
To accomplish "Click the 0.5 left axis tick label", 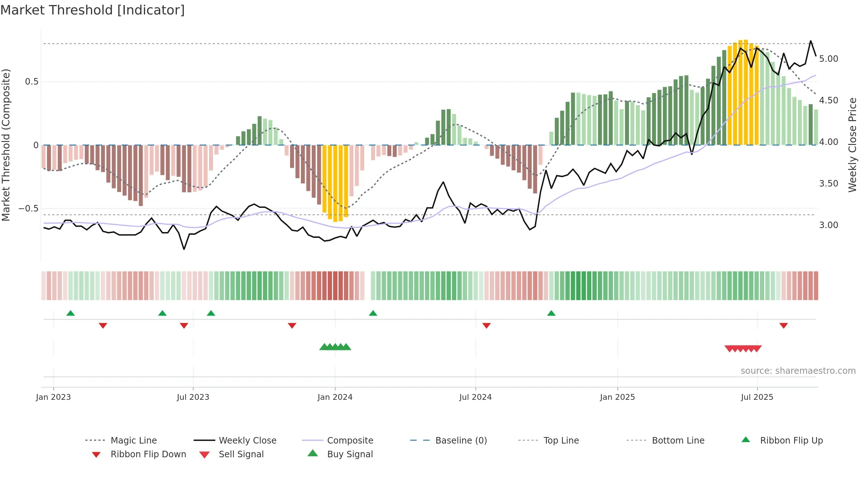I will [x=32, y=82].
